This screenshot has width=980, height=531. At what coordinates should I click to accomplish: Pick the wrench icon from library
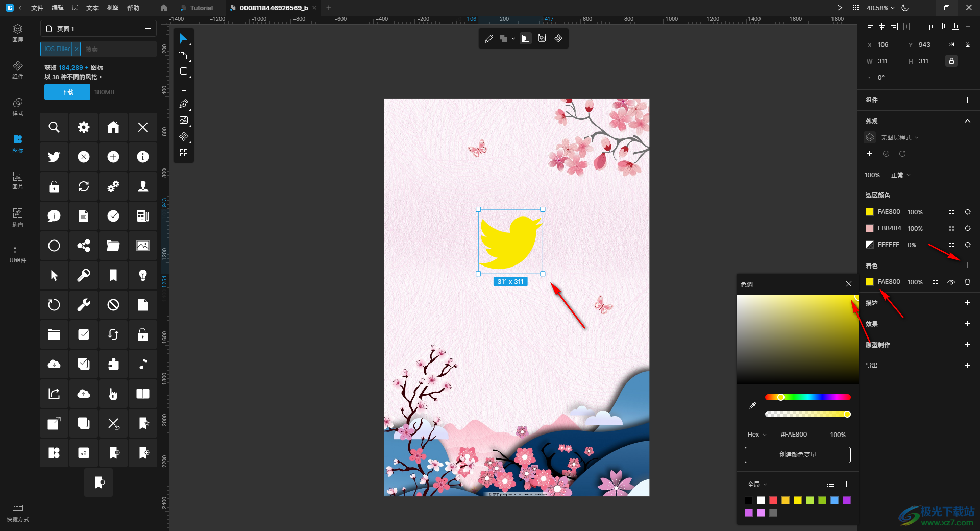(84, 305)
